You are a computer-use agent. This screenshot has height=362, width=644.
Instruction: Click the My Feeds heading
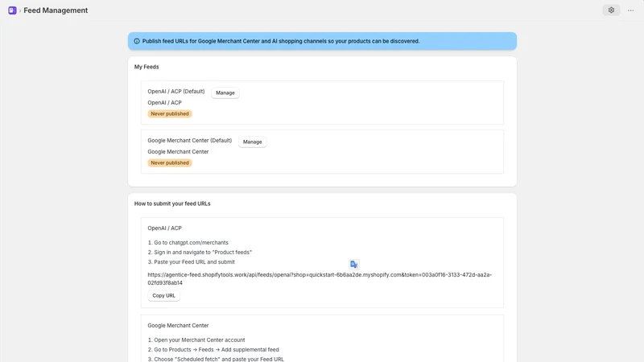coord(147,67)
